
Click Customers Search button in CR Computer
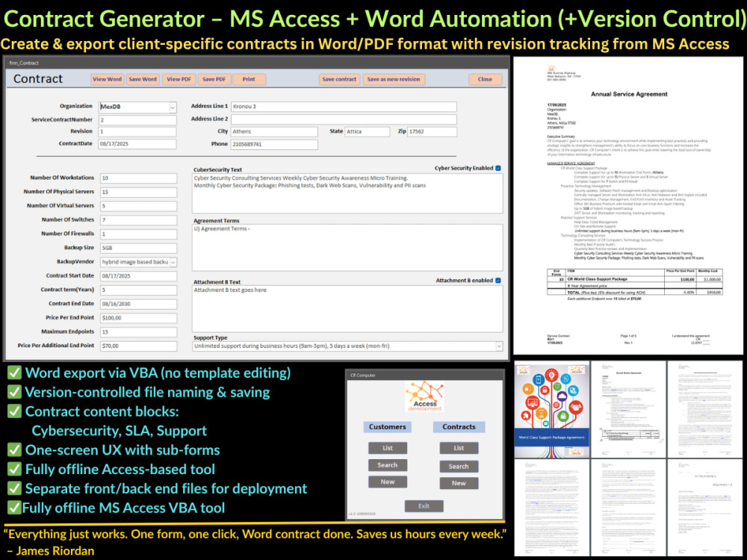click(x=388, y=465)
